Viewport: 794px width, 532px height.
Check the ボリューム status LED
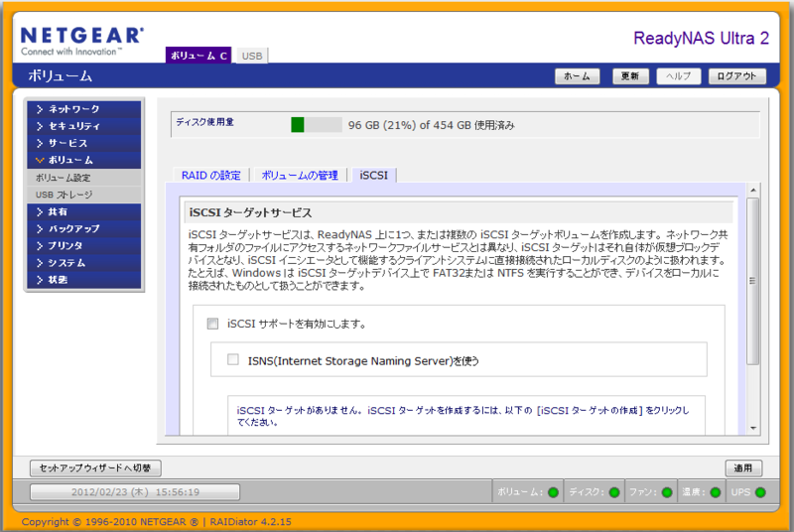click(x=553, y=492)
